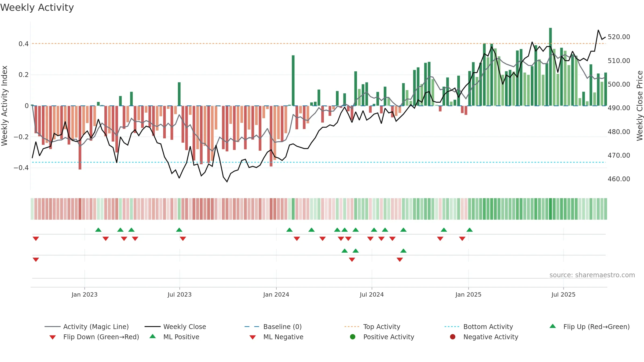Toggle Weekly Close legend entry
The height and width of the screenshot is (362, 644).
pyautogui.click(x=175, y=327)
